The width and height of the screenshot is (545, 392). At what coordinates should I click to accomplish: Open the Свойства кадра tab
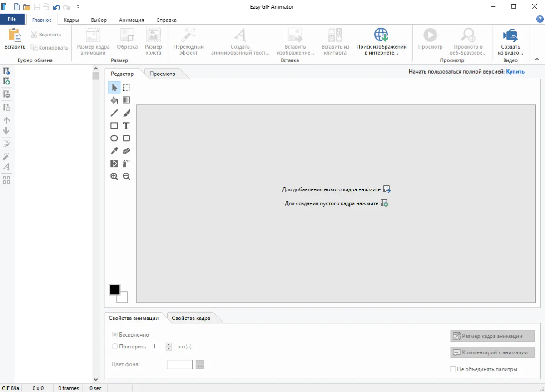pyautogui.click(x=191, y=318)
